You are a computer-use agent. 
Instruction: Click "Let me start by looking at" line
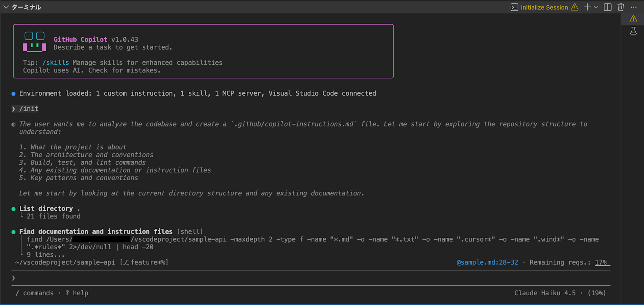tap(192, 193)
